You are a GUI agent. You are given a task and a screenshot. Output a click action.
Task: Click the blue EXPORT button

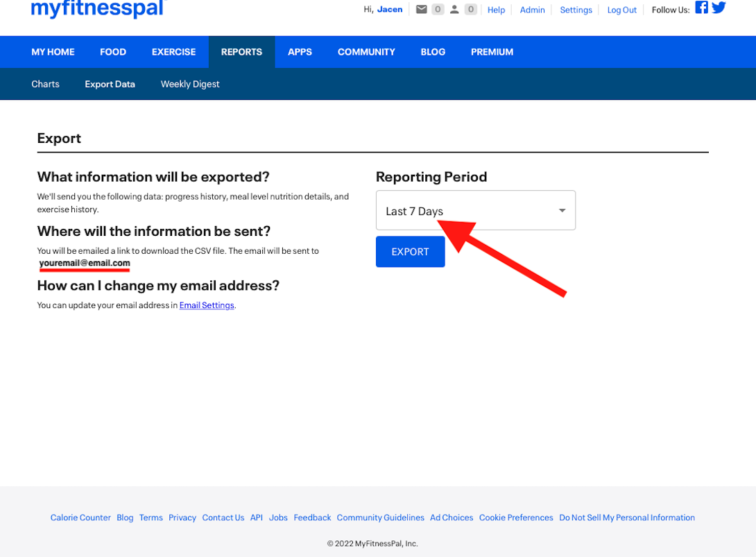(x=411, y=252)
